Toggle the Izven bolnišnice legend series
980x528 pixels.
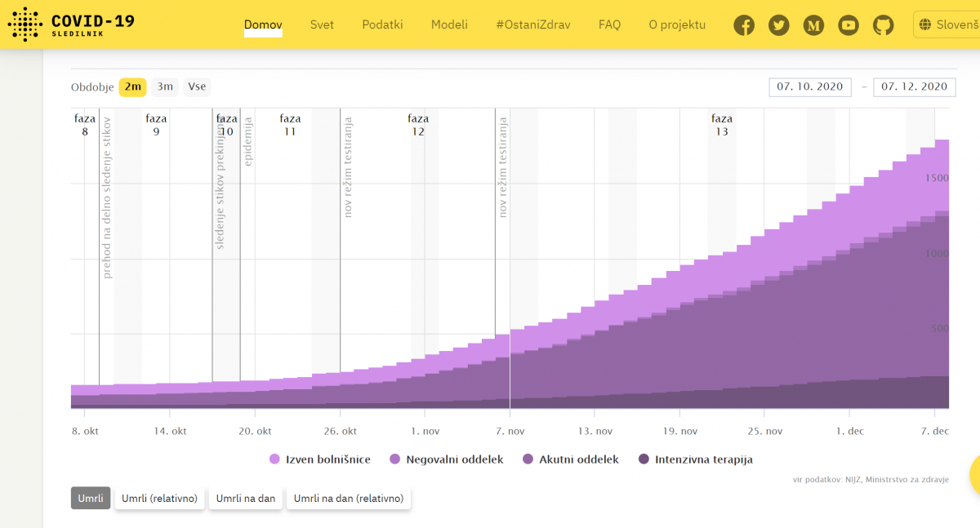click(320, 459)
